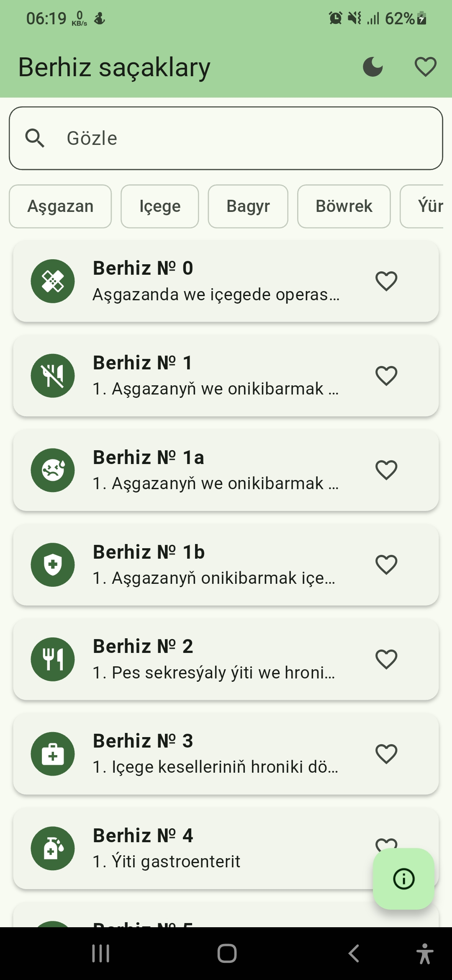Tap the fork and knife icon of Berhiz № 2
Viewport: 452px width, 980px height.
pyautogui.click(x=53, y=659)
